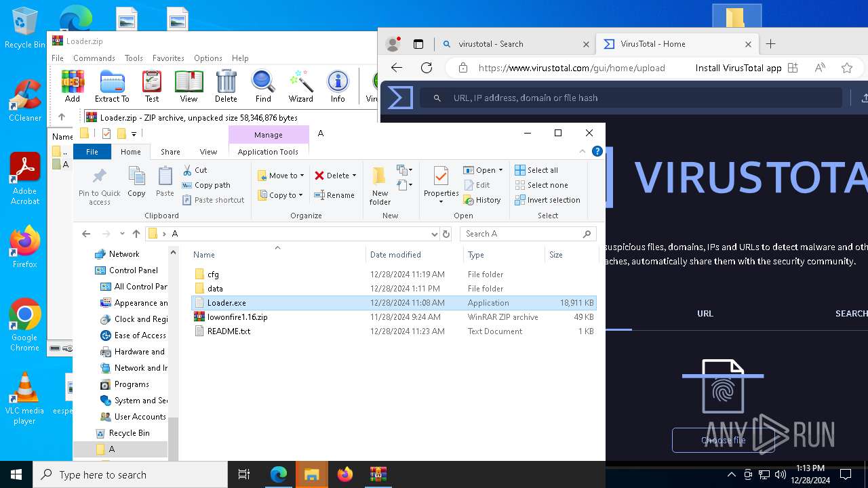868x488 pixels.
Task: Pin to Quick access in Explorer ribbon
Action: pos(99,186)
